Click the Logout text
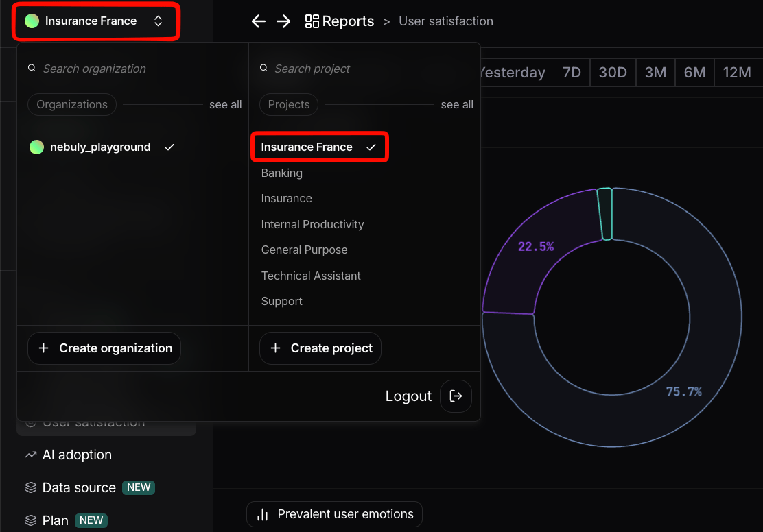 coord(408,396)
